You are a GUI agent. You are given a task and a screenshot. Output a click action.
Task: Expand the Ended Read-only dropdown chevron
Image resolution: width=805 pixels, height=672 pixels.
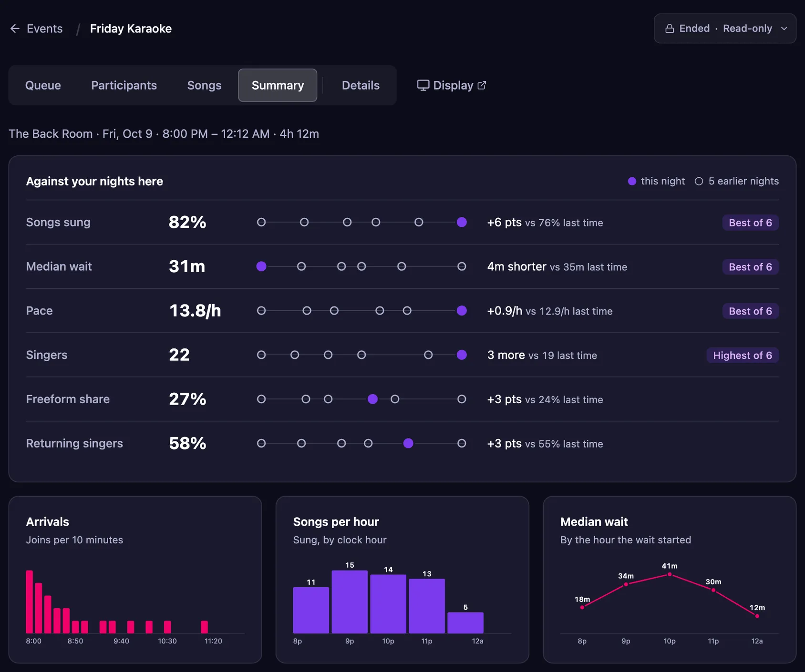(784, 29)
